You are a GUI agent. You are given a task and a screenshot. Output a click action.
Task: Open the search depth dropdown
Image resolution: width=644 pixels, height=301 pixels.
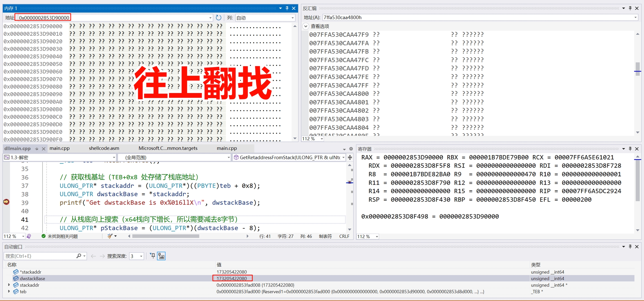tap(136, 256)
